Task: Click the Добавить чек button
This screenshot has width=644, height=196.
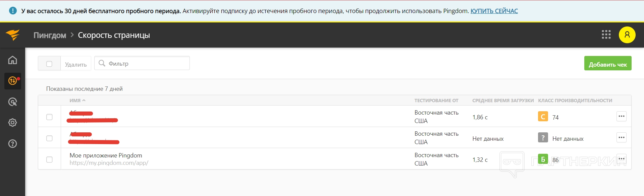Action: [x=607, y=63]
